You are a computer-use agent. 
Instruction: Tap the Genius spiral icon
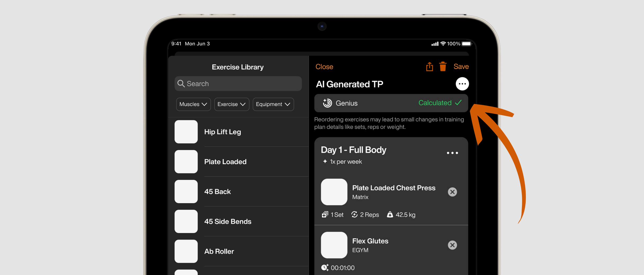coord(327,103)
